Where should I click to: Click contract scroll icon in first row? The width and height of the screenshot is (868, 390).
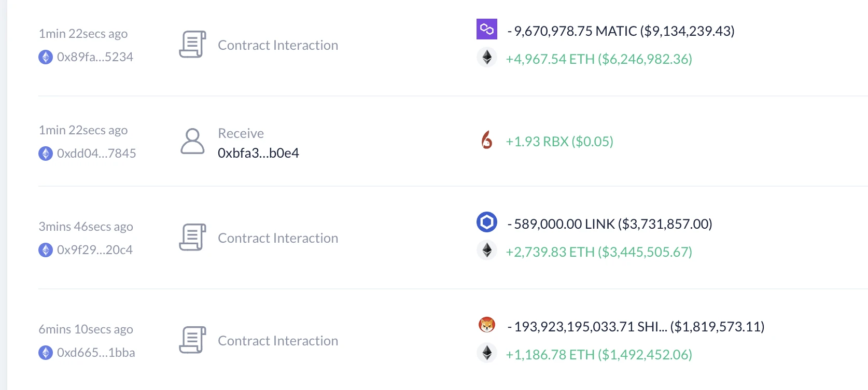pos(192,45)
